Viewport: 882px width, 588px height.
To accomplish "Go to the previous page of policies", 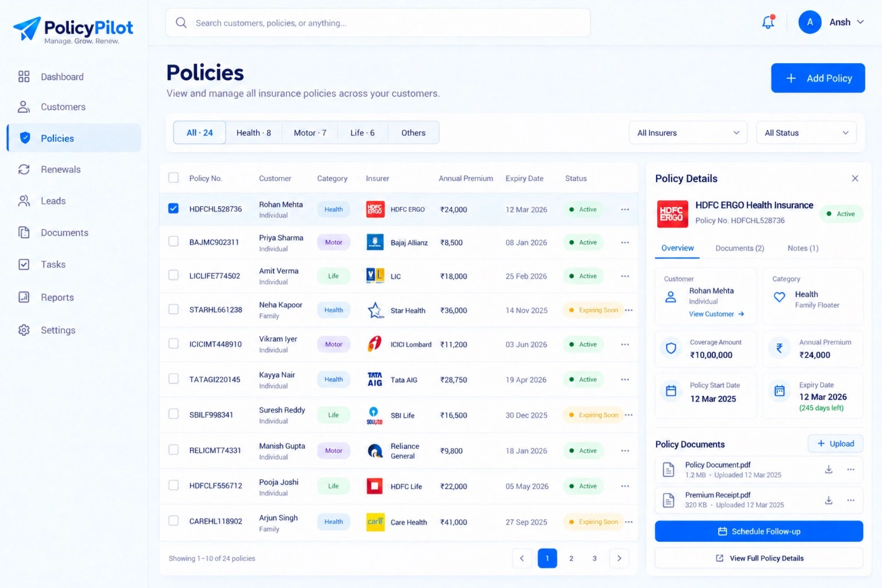I will click(x=522, y=558).
